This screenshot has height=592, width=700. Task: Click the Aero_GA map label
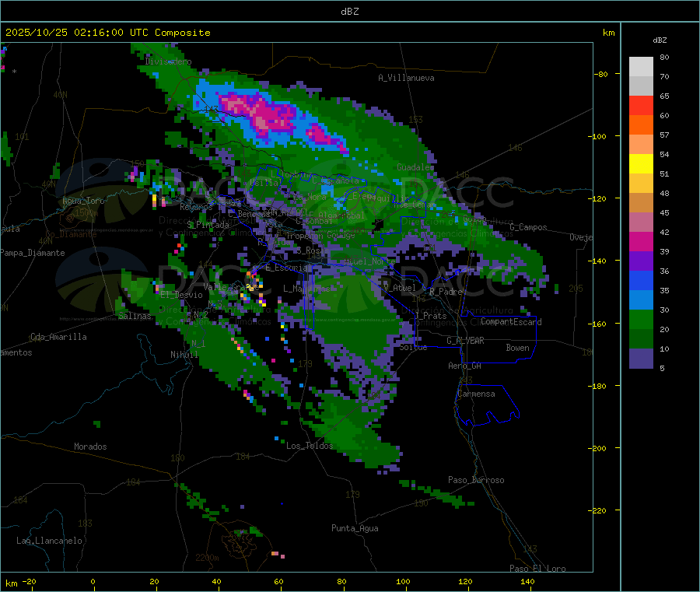pyautogui.click(x=464, y=366)
